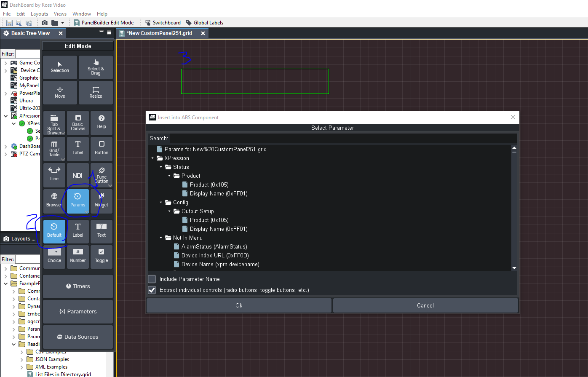
Task: Select the NDI component tool
Action: pos(78,175)
